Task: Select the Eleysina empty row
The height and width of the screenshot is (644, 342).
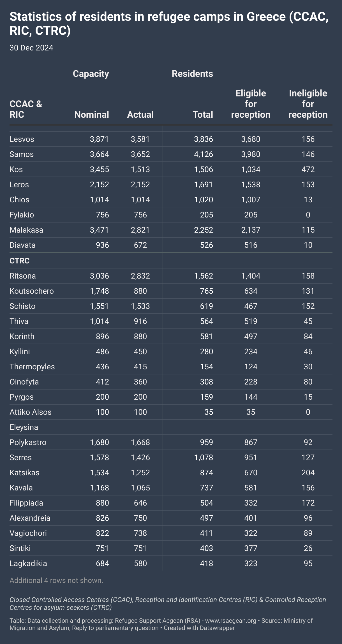Action: coord(171,427)
